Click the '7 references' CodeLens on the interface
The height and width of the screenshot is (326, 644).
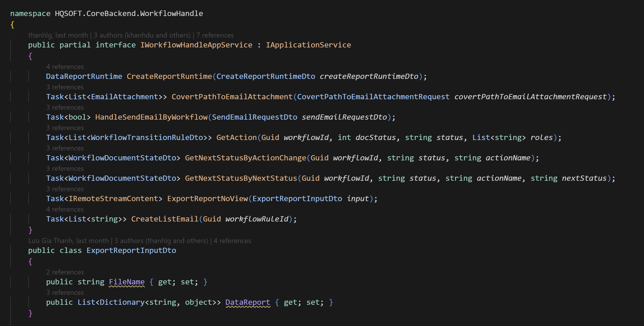[x=215, y=35]
